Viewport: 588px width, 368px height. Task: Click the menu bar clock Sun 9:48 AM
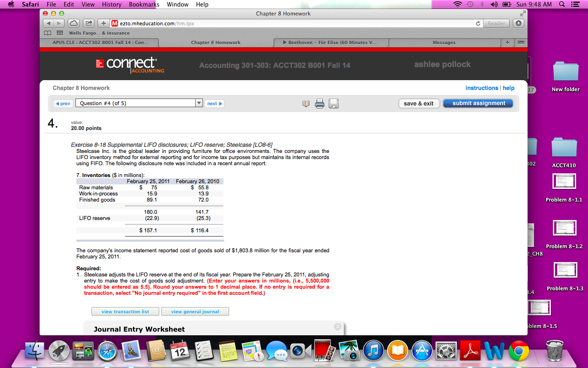[534, 4]
